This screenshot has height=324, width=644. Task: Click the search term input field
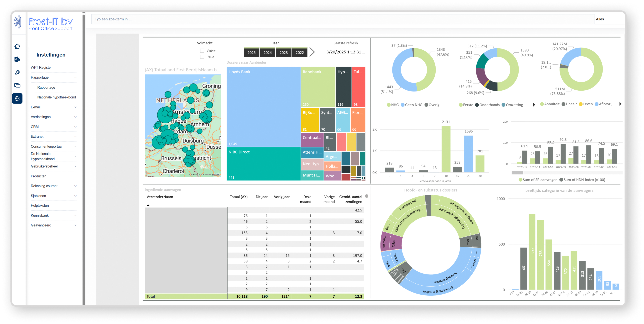tap(343, 19)
